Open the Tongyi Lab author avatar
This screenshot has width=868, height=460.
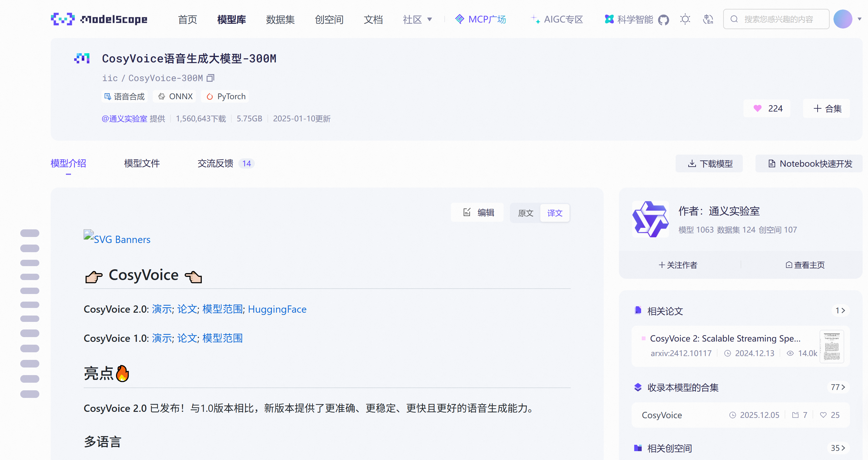[650, 219]
